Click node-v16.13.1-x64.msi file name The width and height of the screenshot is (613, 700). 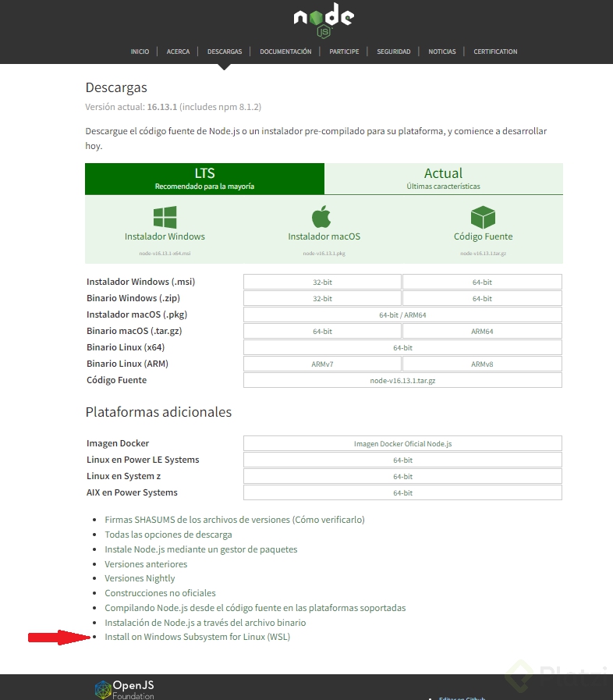click(165, 253)
